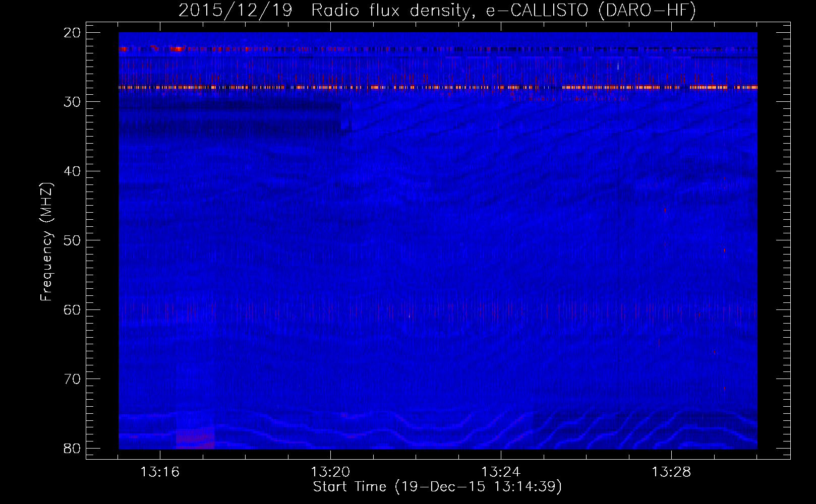Click the 20 frequency tick label
The image size is (816, 504).
point(73,33)
